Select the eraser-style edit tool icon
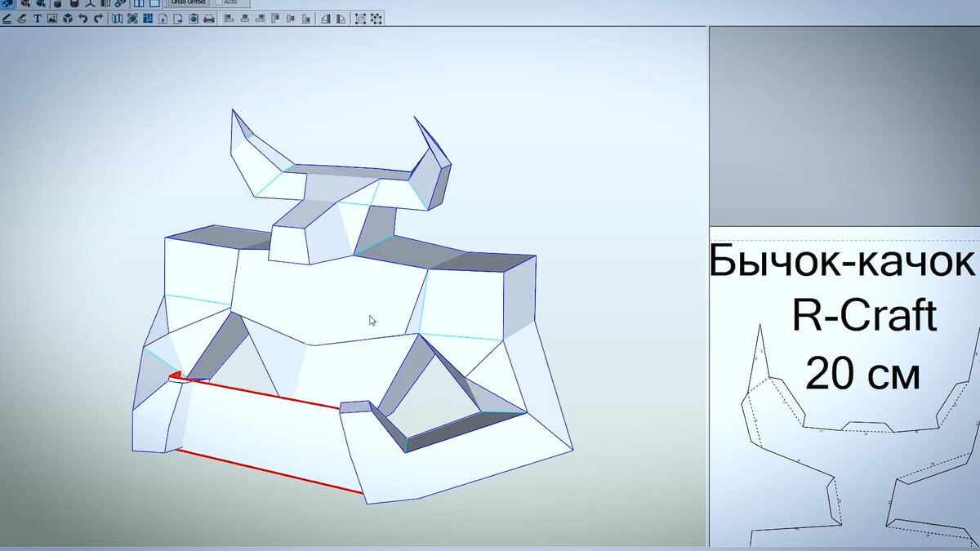This screenshot has height=551, width=980. (x=22, y=18)
